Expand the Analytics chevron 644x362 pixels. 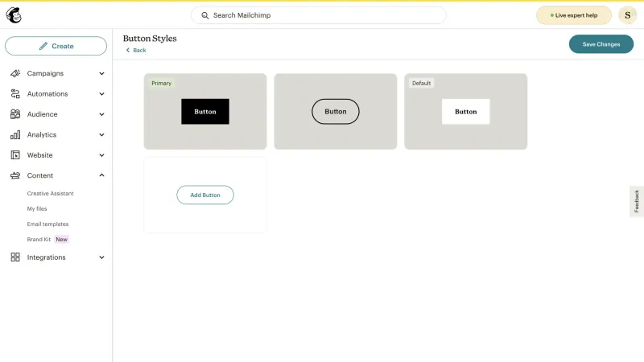pos(101,134)
